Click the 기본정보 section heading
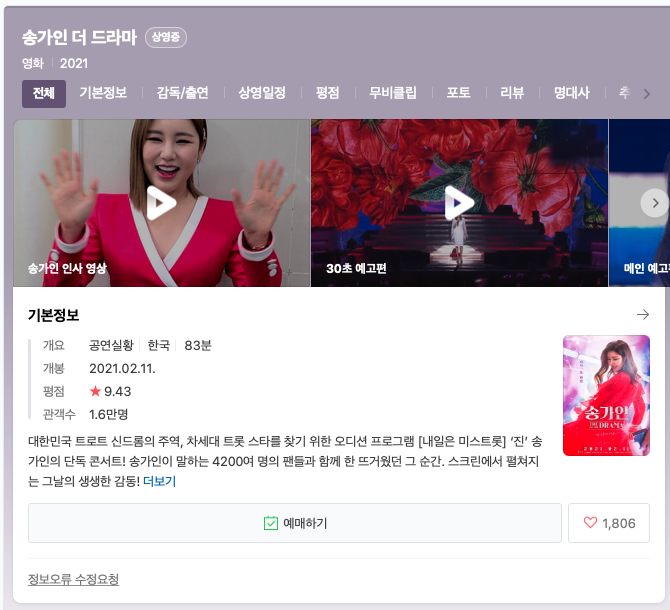Viewport: 670px width, 610px height. coord(53,315)
